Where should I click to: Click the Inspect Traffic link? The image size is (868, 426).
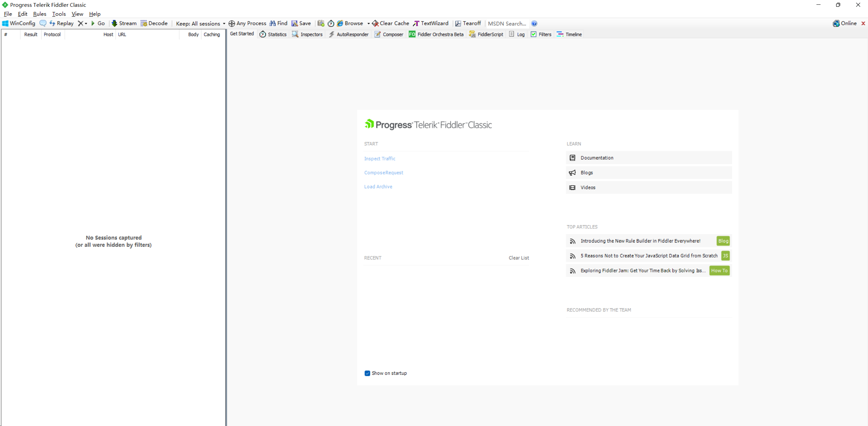379,158
